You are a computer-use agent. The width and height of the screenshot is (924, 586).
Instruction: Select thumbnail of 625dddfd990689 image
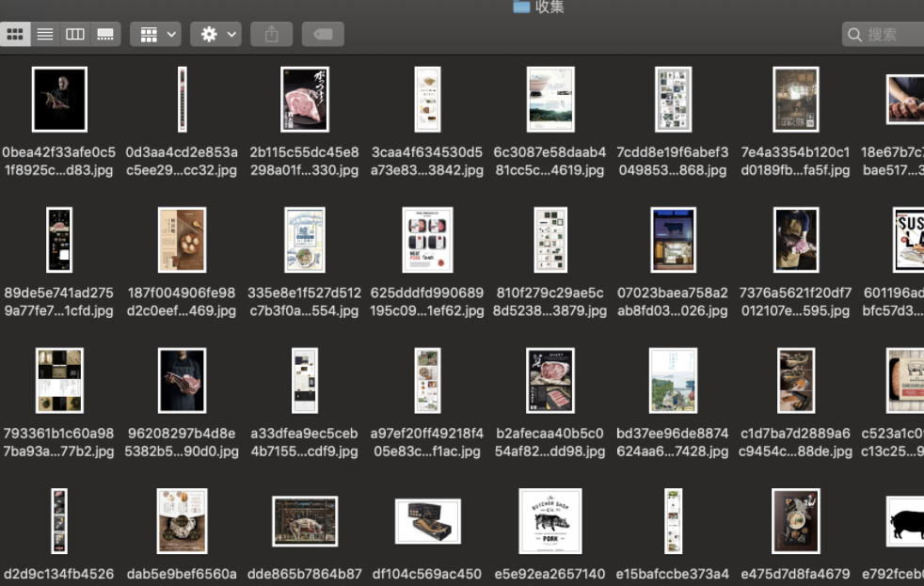(x=427, y=240)
